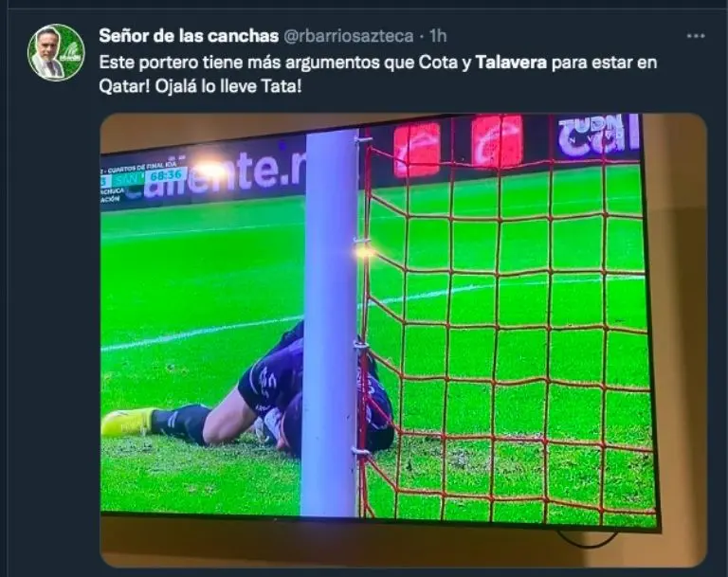Viewport: 728px width, 577px height.
Task: Open the tweet's three-dot more options menu
Action: click(696, 36)
